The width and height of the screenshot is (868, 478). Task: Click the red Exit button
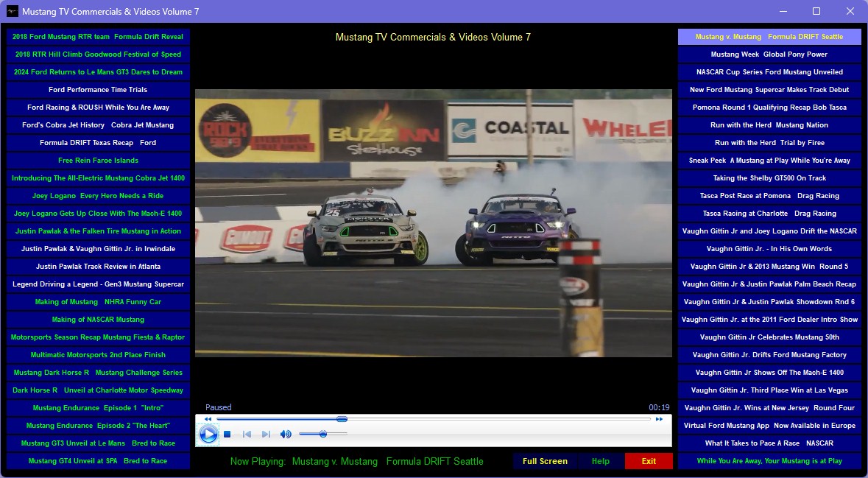pos(649,461)
